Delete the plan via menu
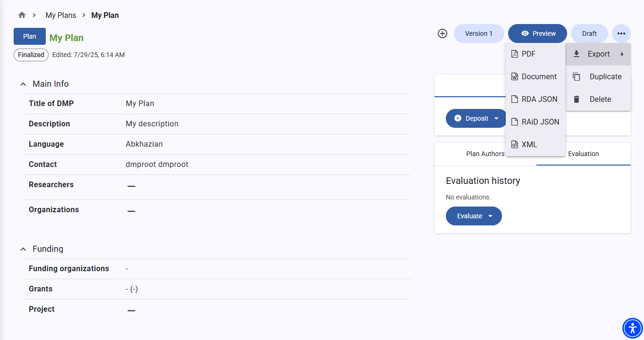This screenshot has height=340, width=644. pos(600,100)
